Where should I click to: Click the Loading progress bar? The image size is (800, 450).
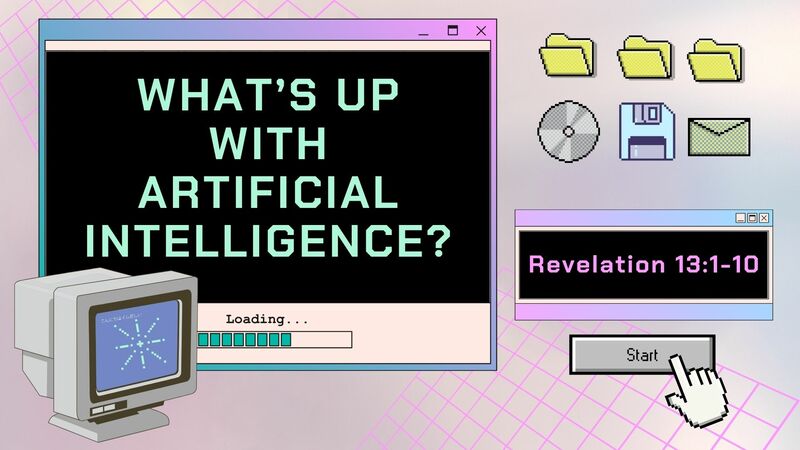[x=274, y=340]
